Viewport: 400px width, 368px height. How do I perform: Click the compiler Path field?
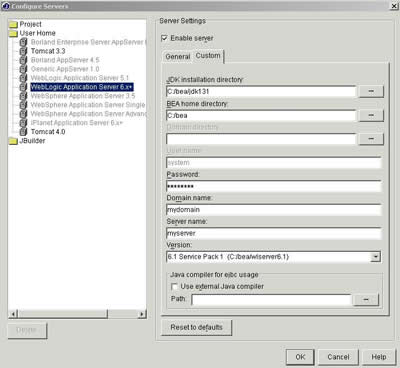(272, 300)
